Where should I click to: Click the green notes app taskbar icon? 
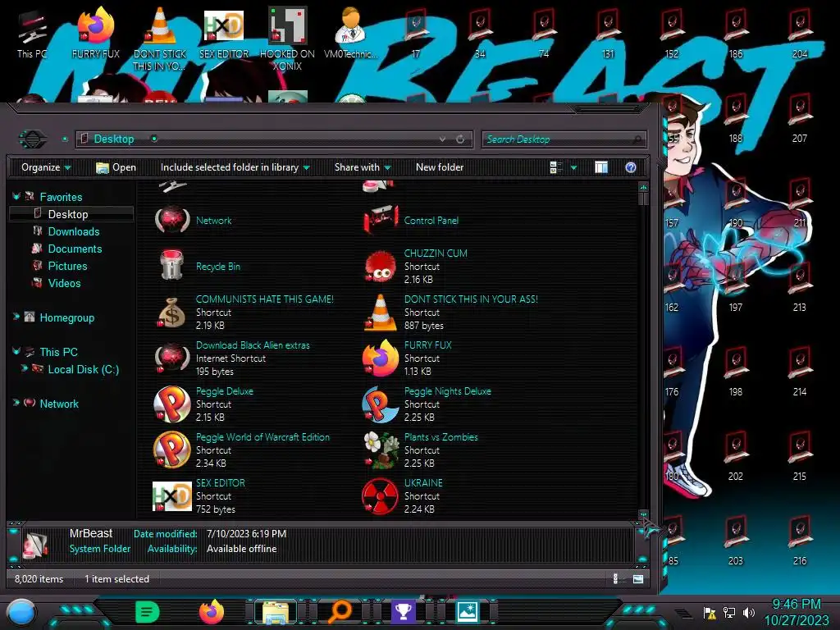(x=148, y=612)
